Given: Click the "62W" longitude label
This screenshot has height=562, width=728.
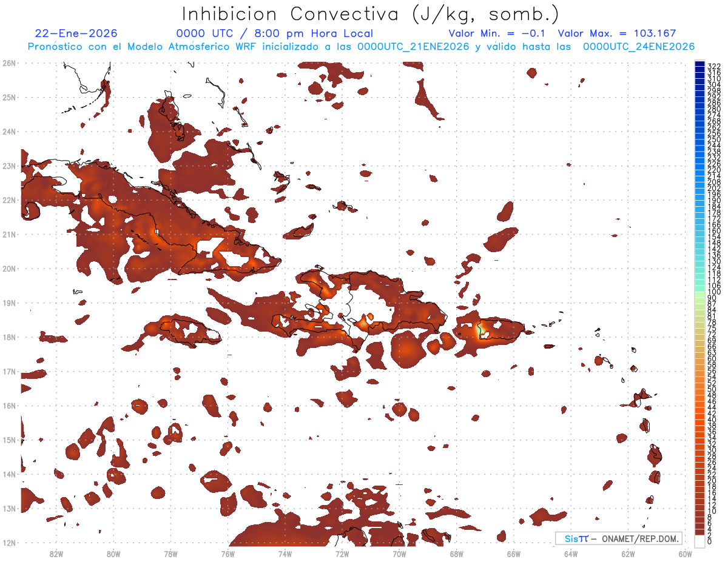Looking at the screenshot, I should 629,554.
